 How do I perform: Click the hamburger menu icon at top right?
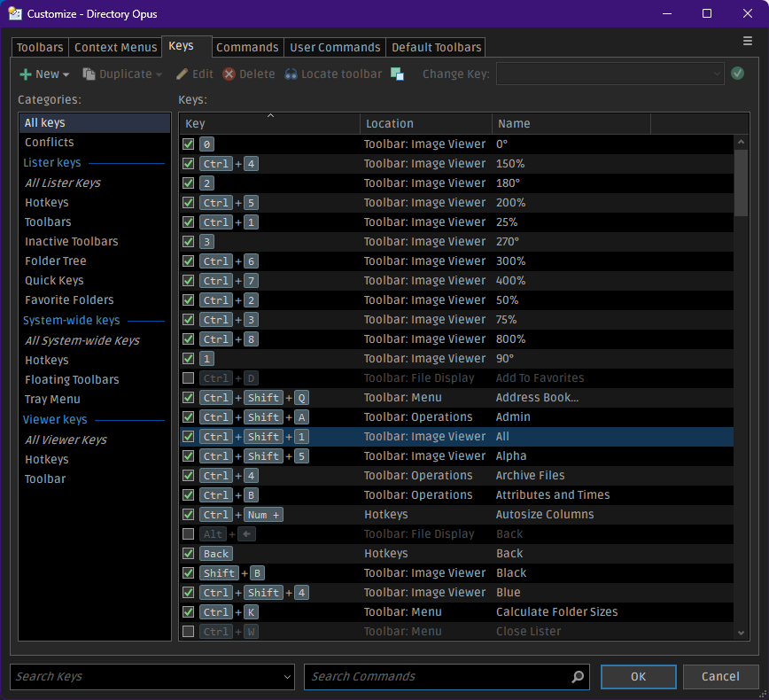point(747,42)
